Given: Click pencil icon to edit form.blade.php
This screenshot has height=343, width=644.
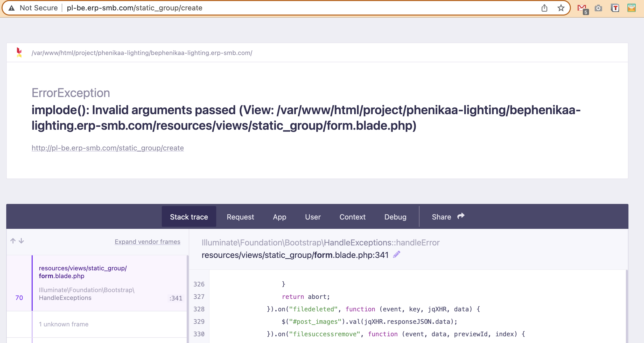Looking at the screenshot, I should click(x=397, y=255).
